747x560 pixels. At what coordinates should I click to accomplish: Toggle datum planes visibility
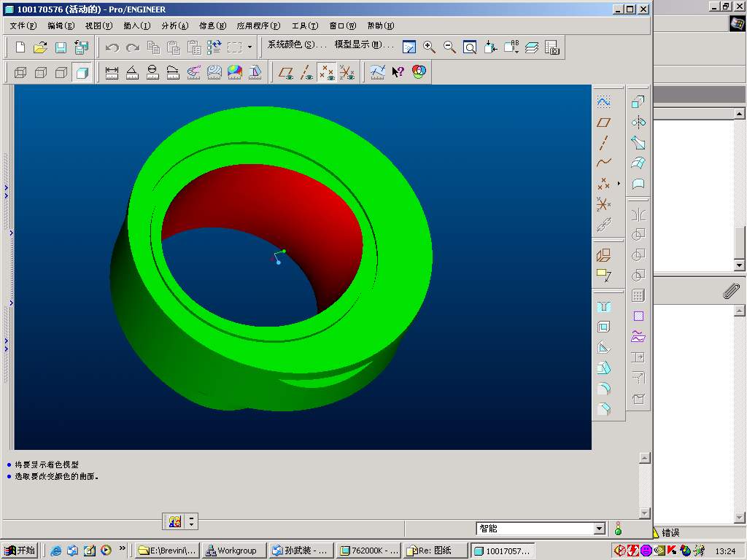click(x=286, y=72)
